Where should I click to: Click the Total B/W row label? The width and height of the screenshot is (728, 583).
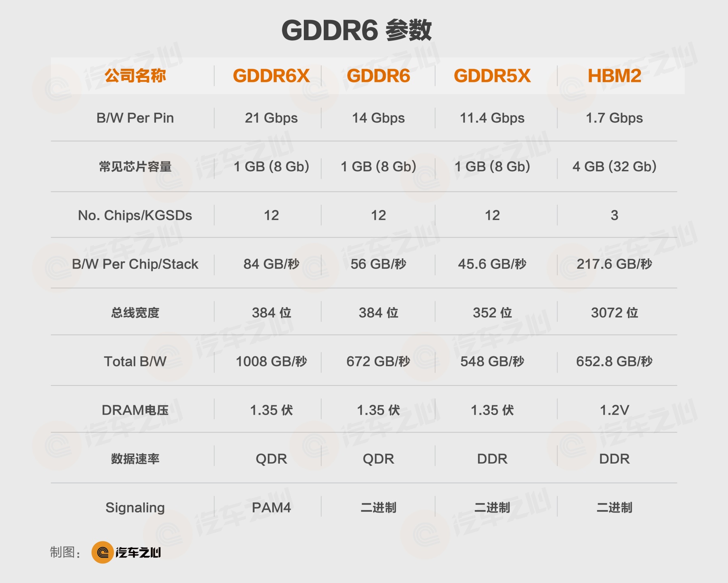point(135,361)
